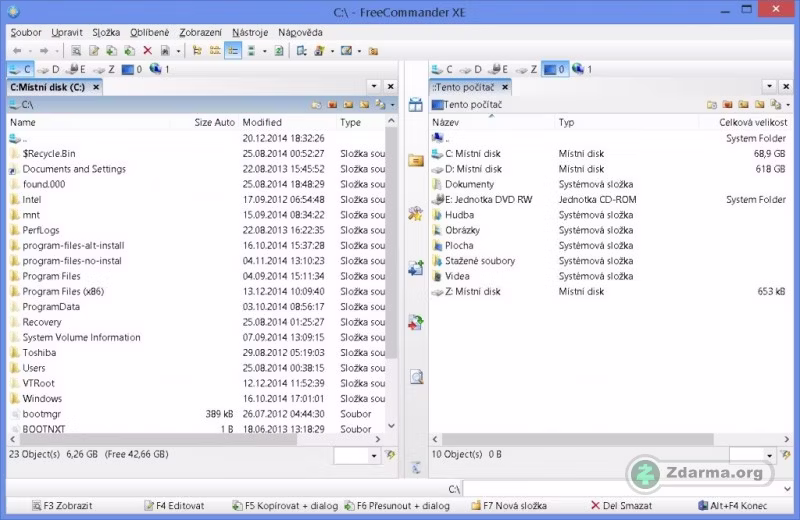Toggle the flat-view icon beside folder tree

215,51
